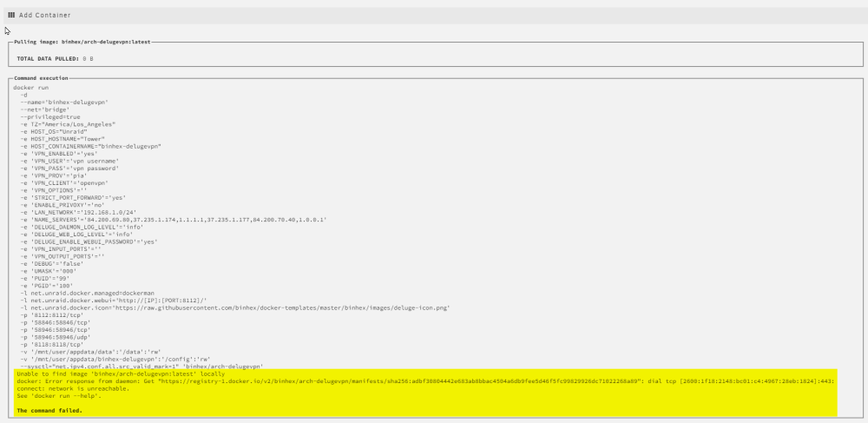Click the 'VPN_USER'='vpn username' line
The image size is (868, 423).
tap(69, 161)
